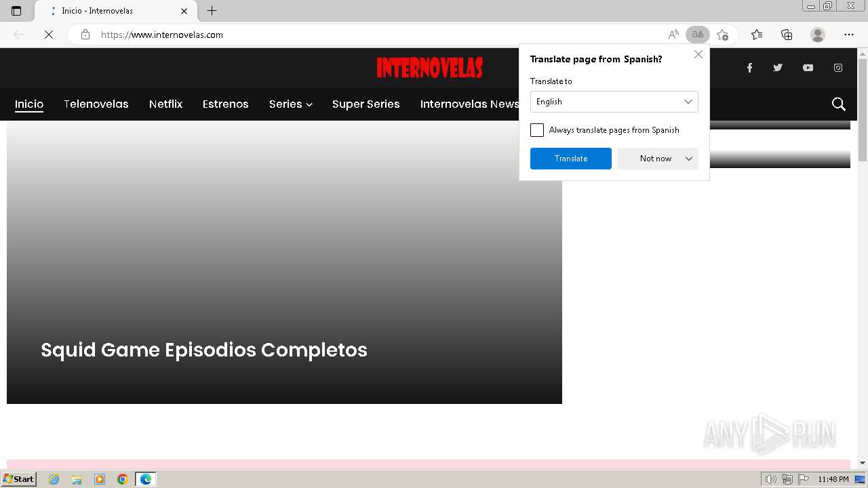The width and height of the screenshot is (868, 488).
Task: Launch Chrome from taskbar
Action: 122,479
